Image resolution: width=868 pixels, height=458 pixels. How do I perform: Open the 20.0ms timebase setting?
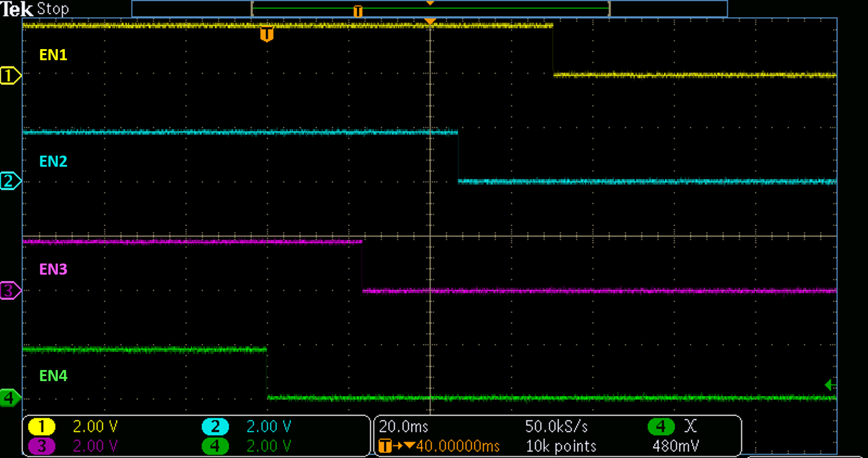pyautogui.click(x=403, y=427)
